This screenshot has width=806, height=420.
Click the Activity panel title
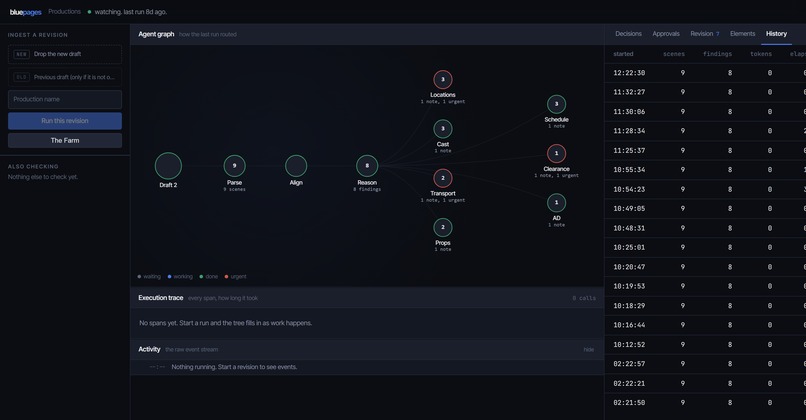(149, 349)
